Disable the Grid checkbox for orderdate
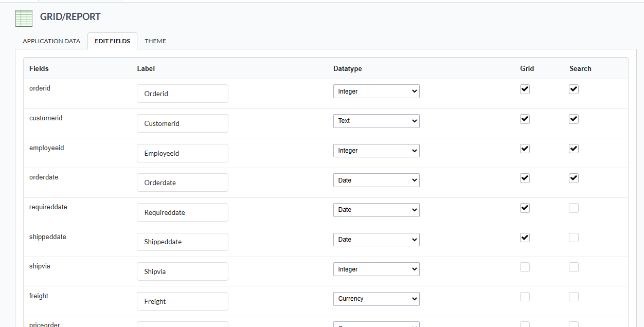 pyautogui.click(x=525, y=178)
